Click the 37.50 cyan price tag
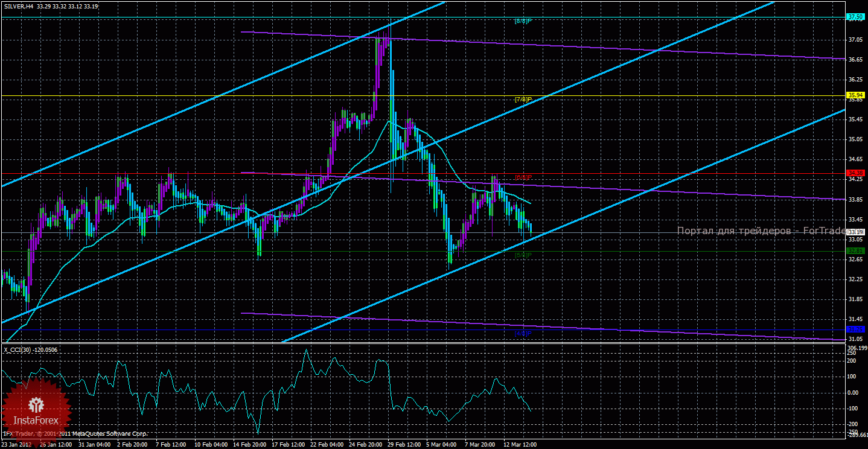The width and height of the screenshot is (868, 449). pyautogui.click(x=856, y=17)
